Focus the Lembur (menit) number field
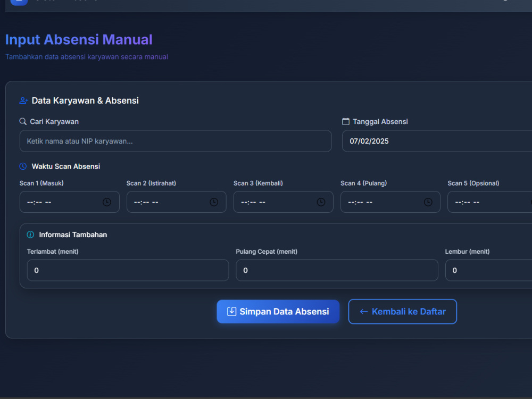Image resolution: width=532 pixels, height=399 pixels. tap(488, 270)
